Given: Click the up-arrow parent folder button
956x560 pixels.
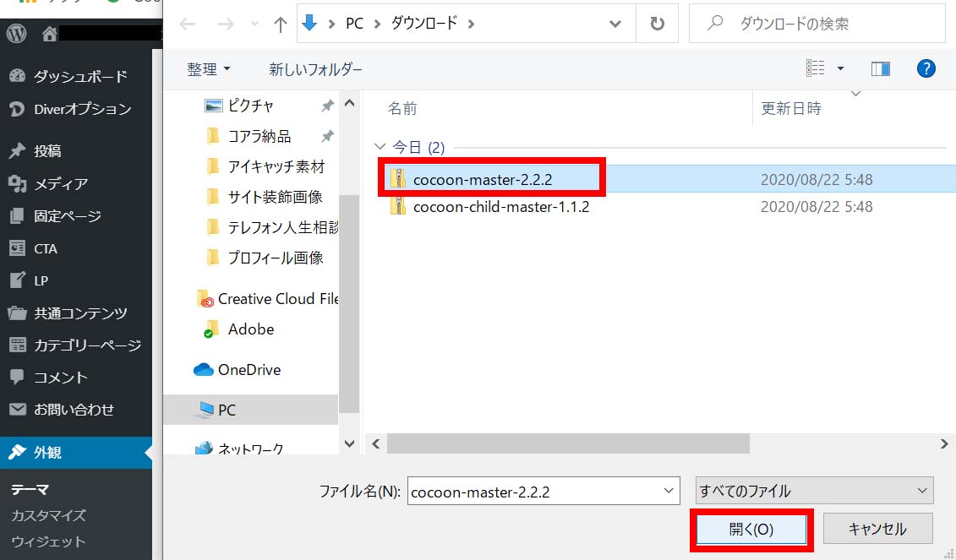Looking at the screenshot, I should 281,24.
